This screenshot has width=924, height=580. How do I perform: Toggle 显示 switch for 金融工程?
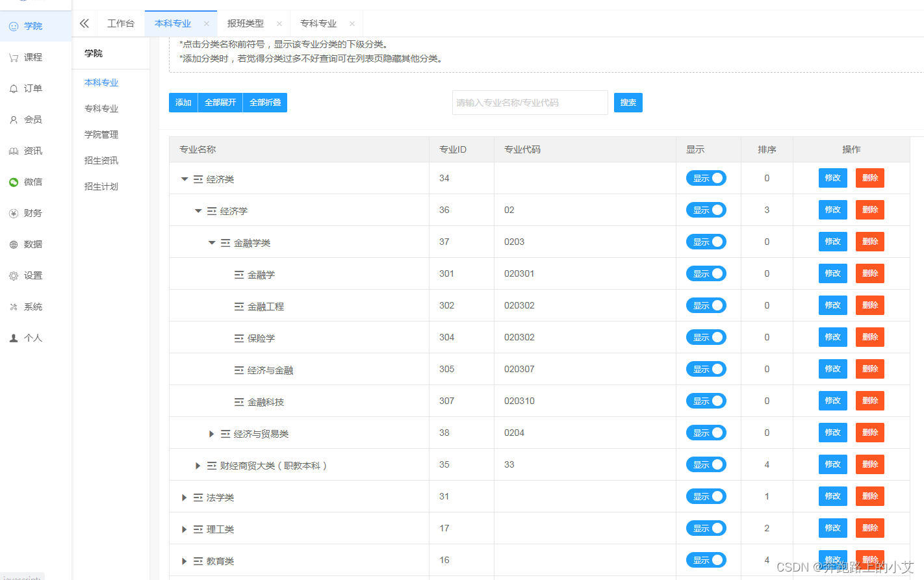pyautogui.click(x=706, y=305)
